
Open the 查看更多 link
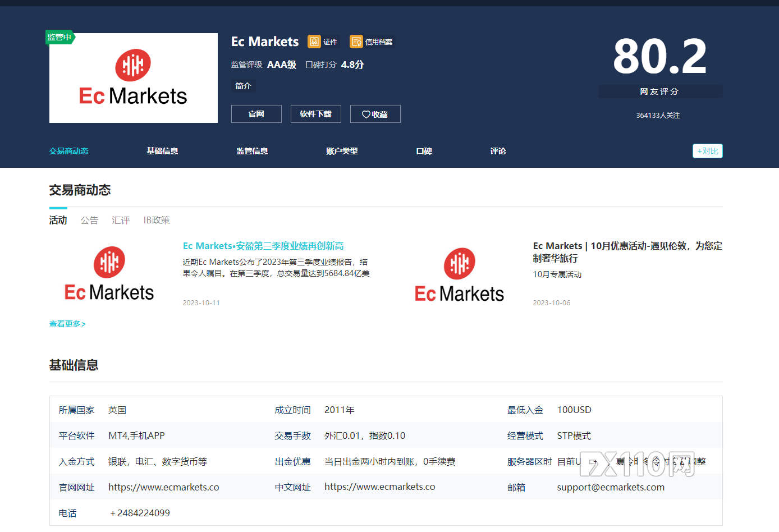click(x=67, y=324)
